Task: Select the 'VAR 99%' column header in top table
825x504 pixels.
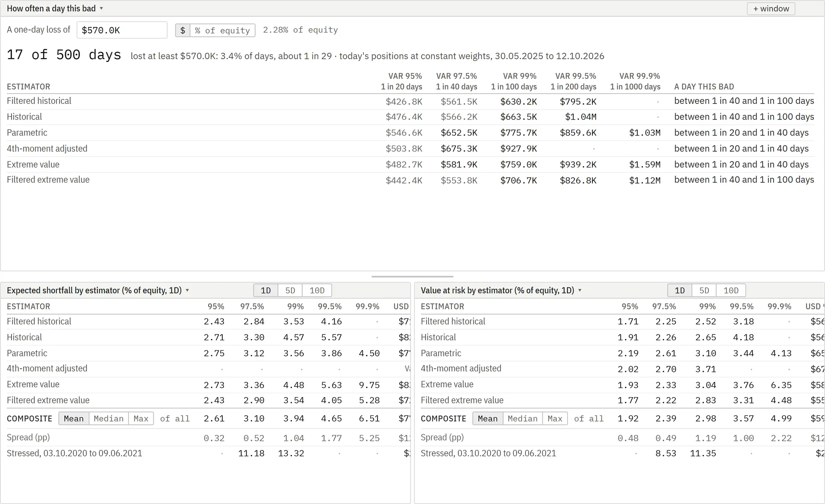Action: [514, 81]
